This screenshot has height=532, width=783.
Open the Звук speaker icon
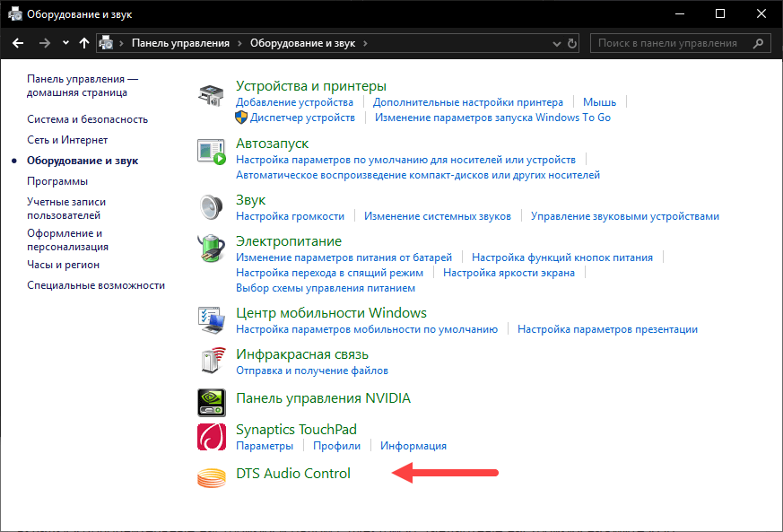point(212,207)
